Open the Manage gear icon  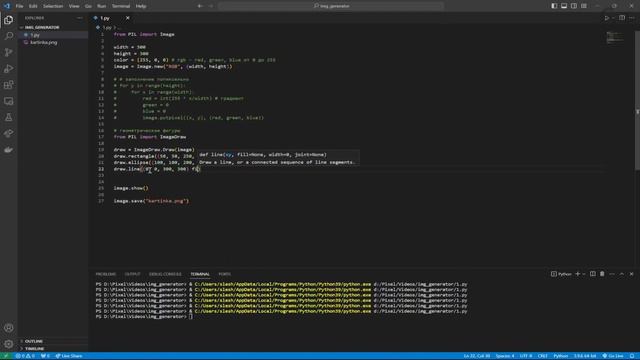point(9,344)
